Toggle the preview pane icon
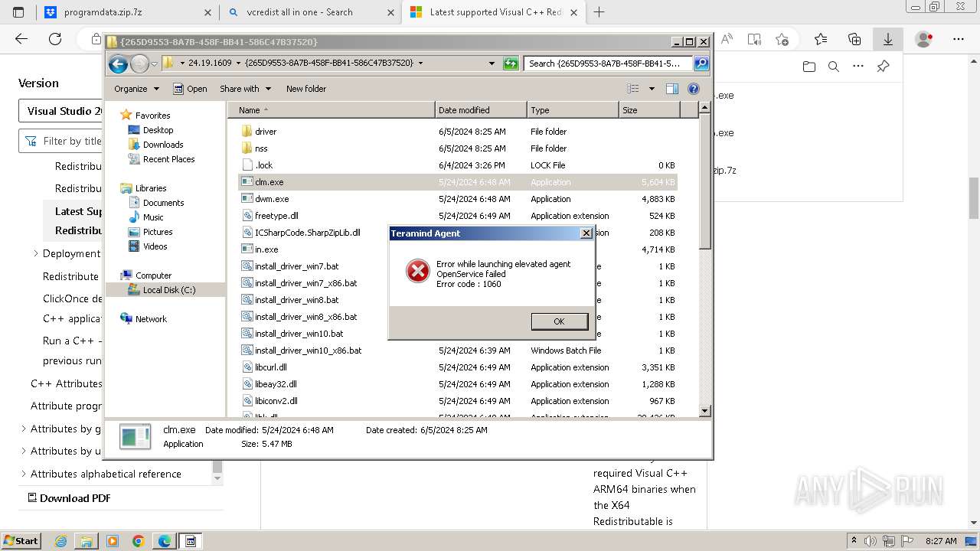 [x=672, y=89]
